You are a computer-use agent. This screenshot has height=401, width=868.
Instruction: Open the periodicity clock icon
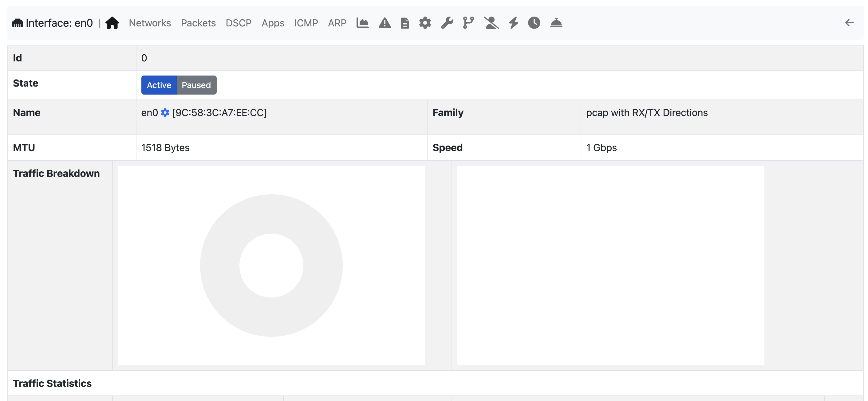534,22
